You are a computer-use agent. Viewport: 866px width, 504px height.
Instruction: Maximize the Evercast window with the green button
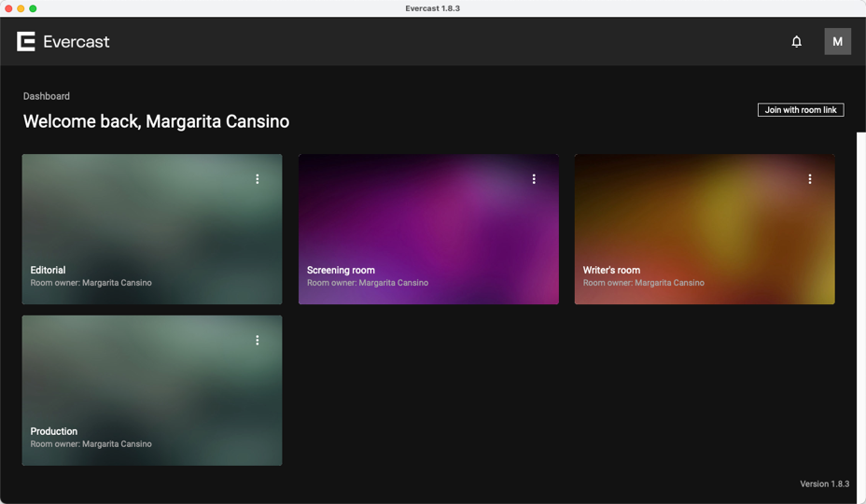point(33,8)
